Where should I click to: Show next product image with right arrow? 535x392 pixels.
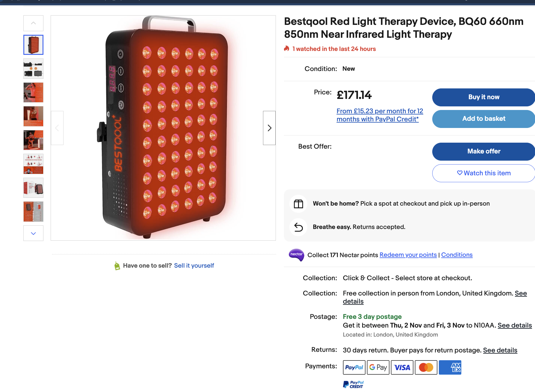click(x=269, y=128)
